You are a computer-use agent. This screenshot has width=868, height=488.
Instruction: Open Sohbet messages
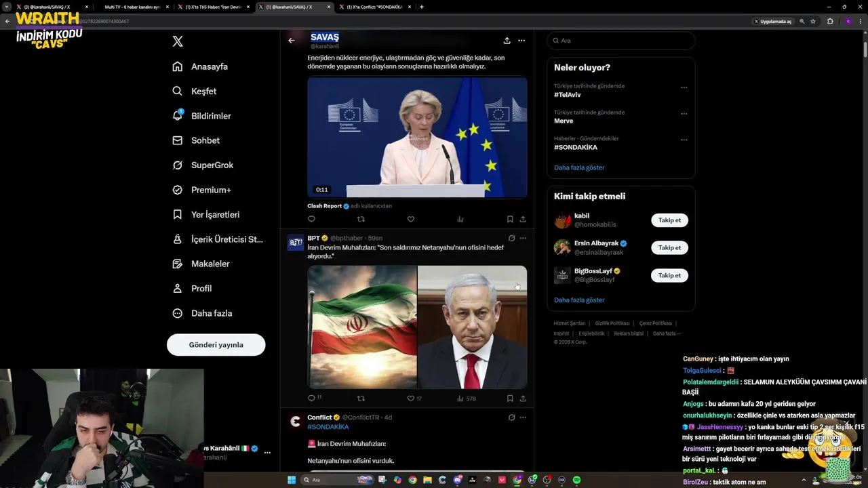196,140
